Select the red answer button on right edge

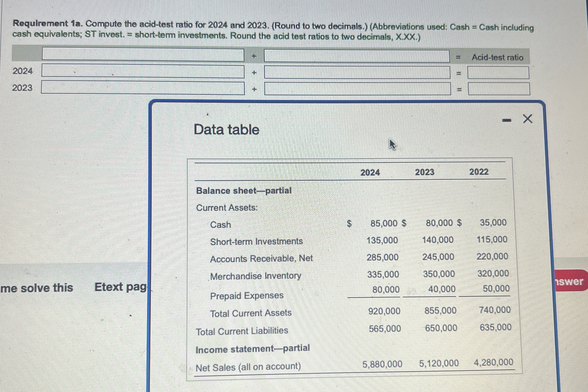point(570,282)
